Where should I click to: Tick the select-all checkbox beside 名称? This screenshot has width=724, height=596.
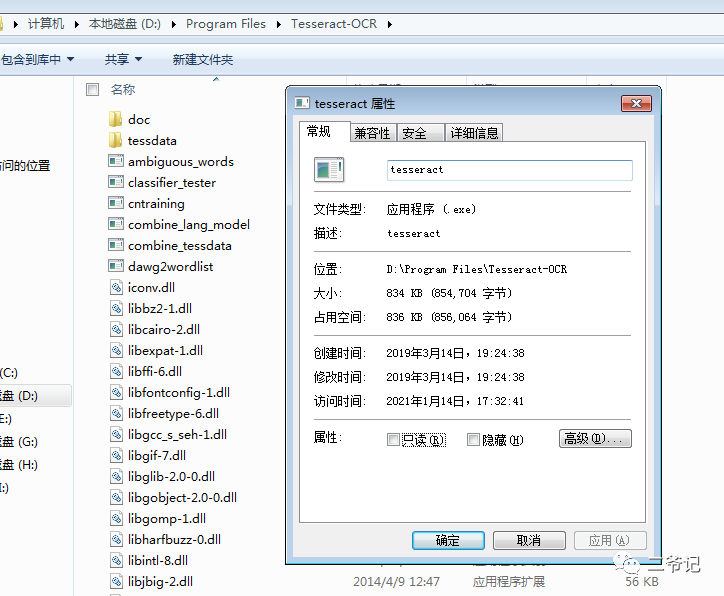(x=92, y=89)
